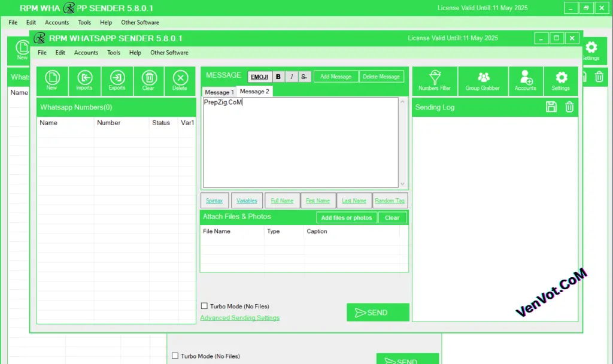Save the Sending Log with floppy icon
This screenshot has width=613, height=364.
[551, 107]
